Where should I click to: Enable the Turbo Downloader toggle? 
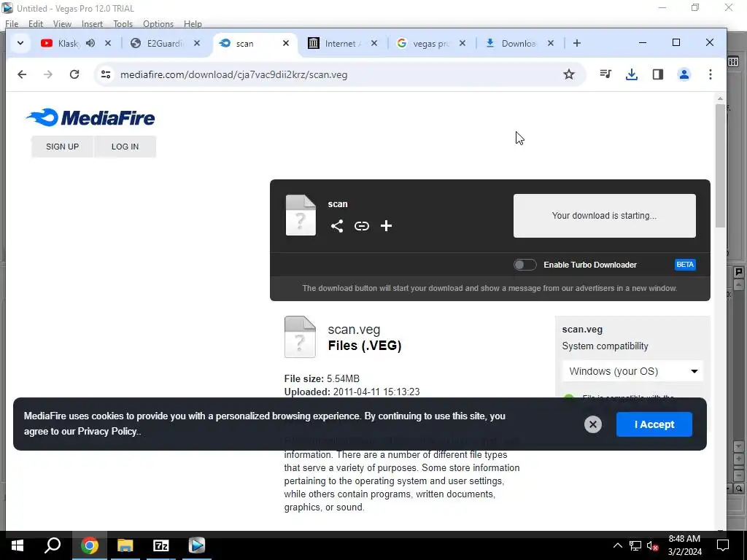coord(525,265)
